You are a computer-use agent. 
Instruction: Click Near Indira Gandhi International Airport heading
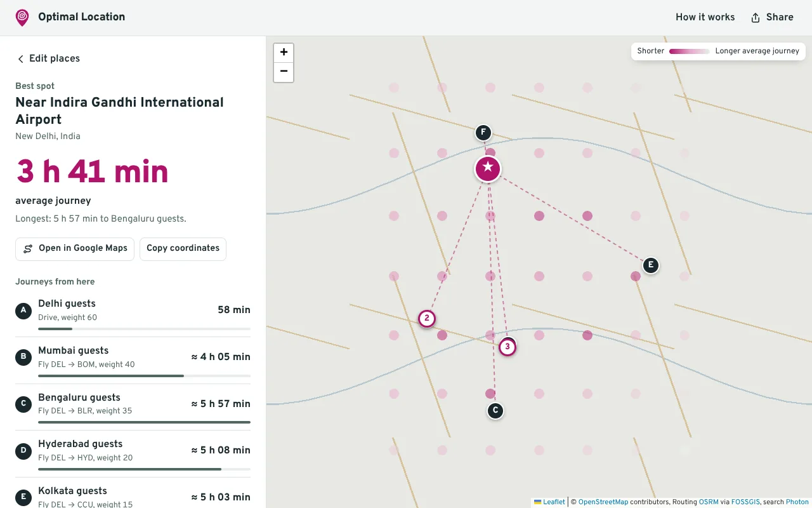pos(119,111)
